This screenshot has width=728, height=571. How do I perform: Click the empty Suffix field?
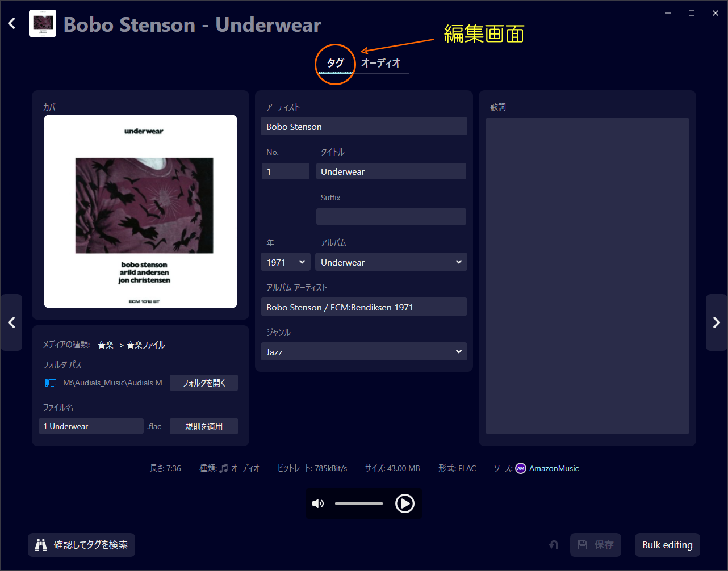pyautogui.click(x=391, y=216)
